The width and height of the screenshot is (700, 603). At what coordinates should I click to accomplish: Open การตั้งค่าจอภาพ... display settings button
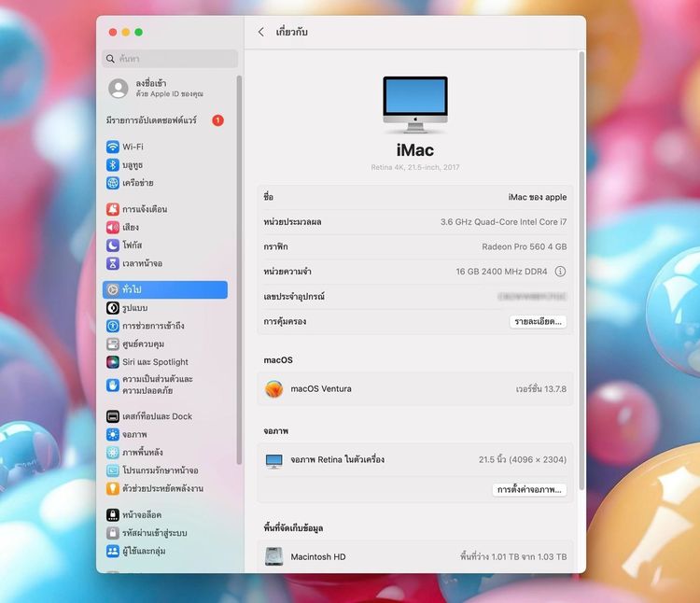529,490
